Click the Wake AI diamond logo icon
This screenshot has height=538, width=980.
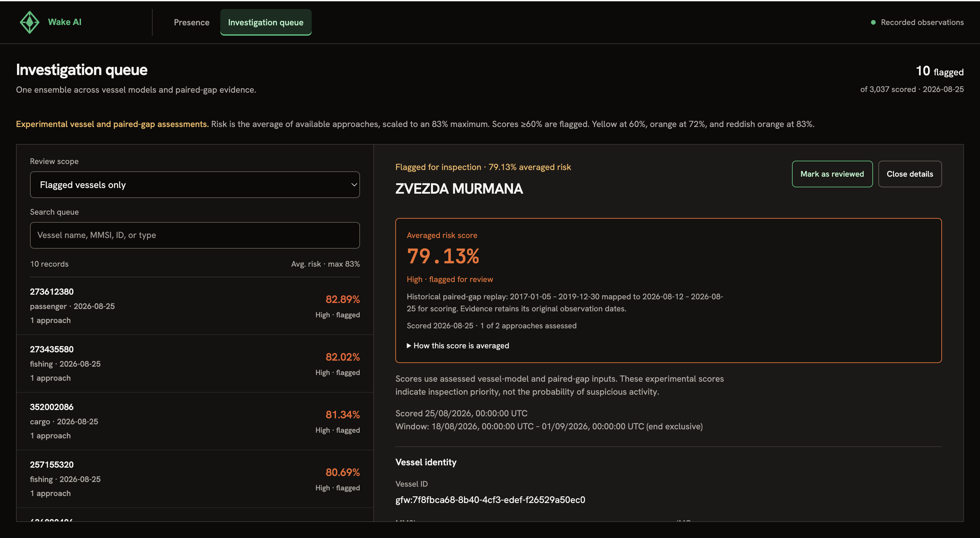point(29,22)
